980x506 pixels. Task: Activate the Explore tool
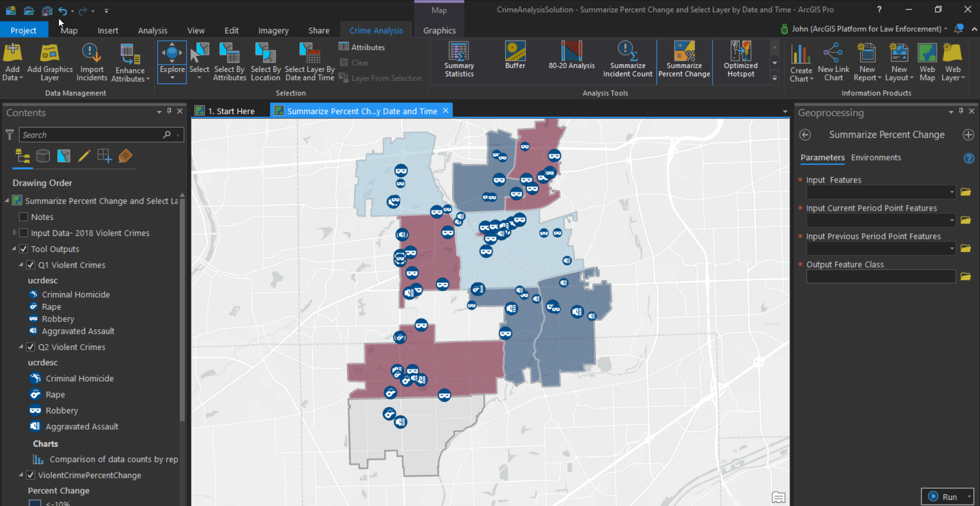172,62
